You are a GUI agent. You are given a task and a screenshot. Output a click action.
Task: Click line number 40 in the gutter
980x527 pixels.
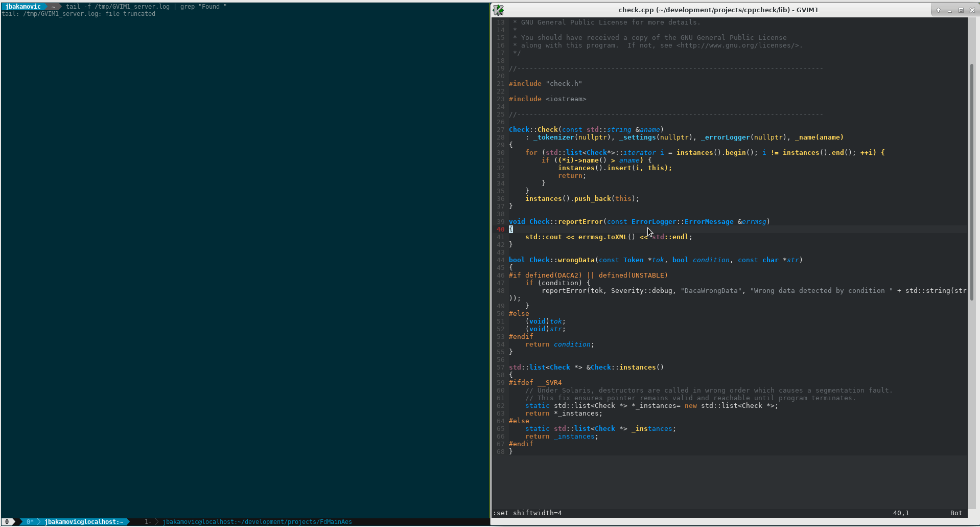coord(500,229)
